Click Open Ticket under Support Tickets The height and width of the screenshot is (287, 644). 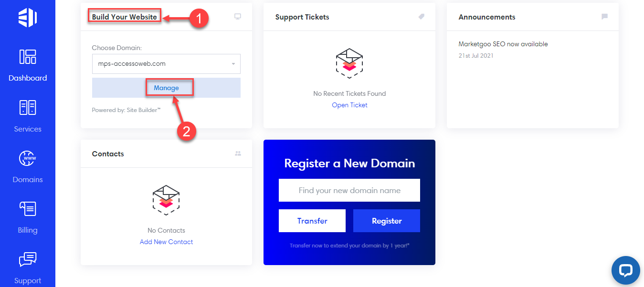[x=349, y=104]
